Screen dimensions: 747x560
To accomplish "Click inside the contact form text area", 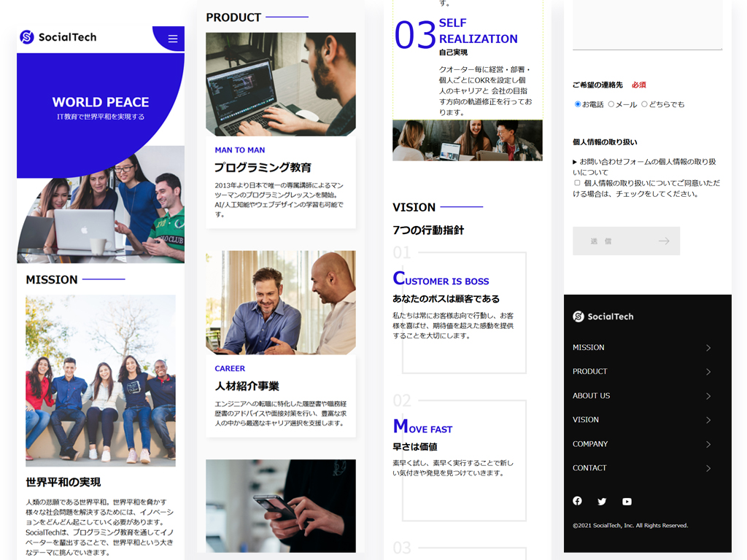I will pyautogui.click(x=648, y=24).
